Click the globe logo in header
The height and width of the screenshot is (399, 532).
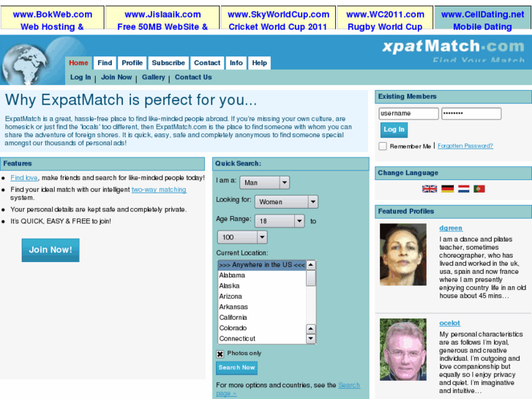tap(26, 64)
